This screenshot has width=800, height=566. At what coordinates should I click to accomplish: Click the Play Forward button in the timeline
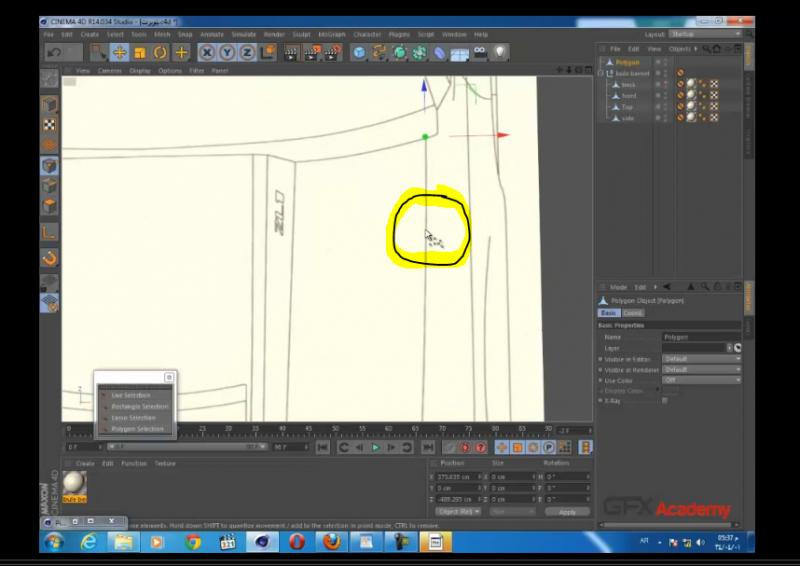click(377, 448)
